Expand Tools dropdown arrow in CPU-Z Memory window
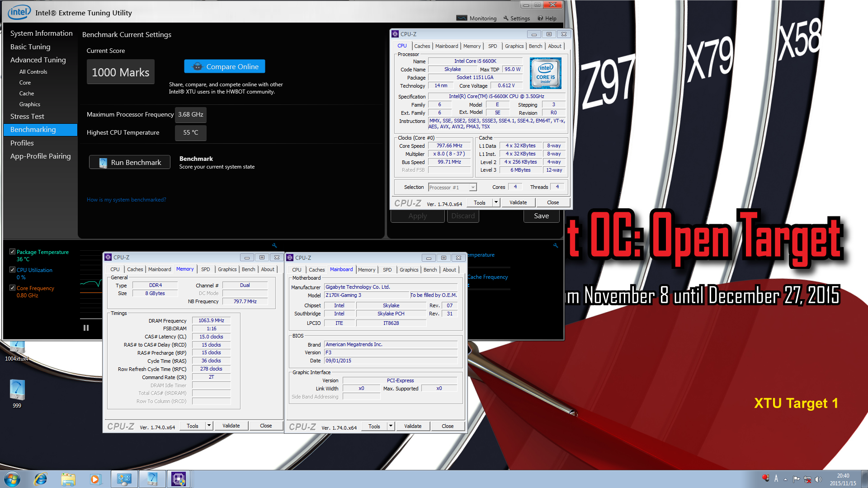Viewport: 868px width, 488px height. click(209, 426)
